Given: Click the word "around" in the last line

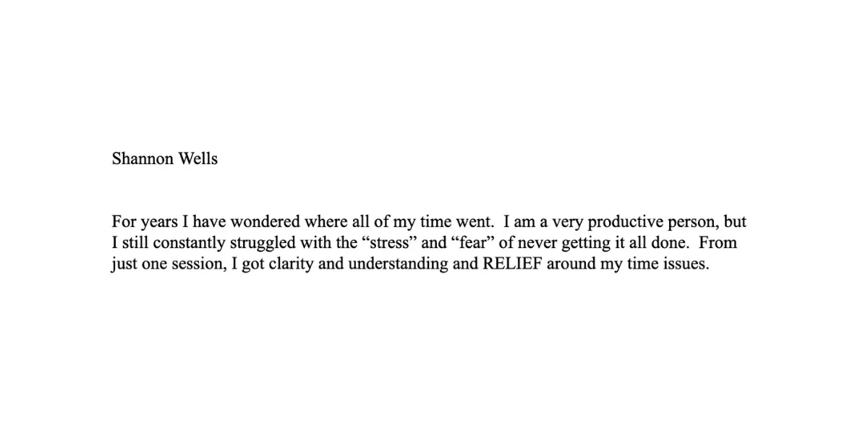Looking at the screenshot, I should click(569, 263).
